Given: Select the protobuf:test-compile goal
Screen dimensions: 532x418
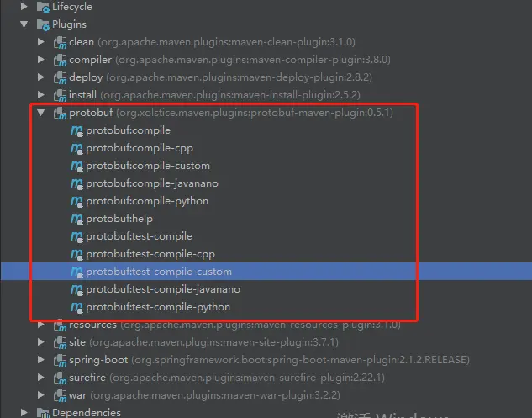Looking at the screenshot, I should coord(140,236).
